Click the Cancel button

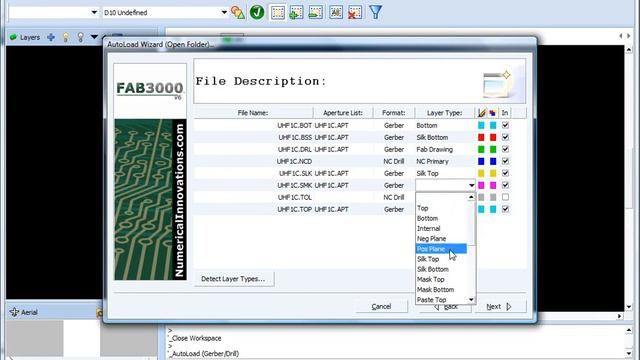pyautogui.click(x=381, y=307)
